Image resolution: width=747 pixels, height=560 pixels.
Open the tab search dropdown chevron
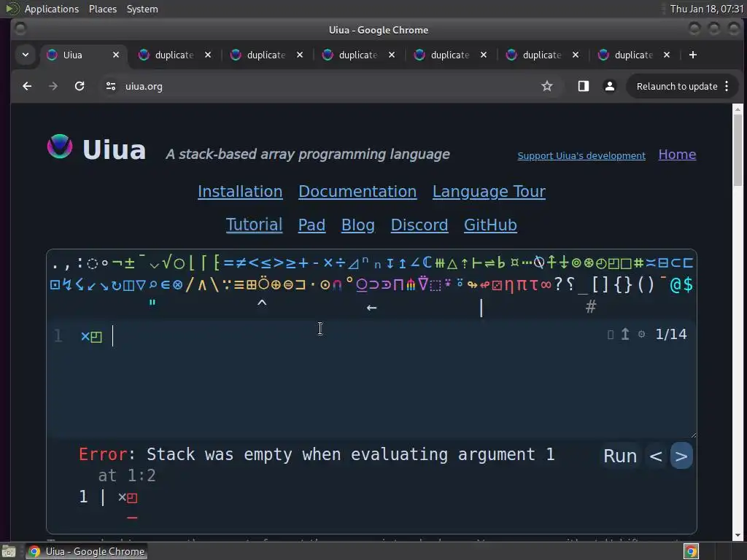click(x=26, y=55)
